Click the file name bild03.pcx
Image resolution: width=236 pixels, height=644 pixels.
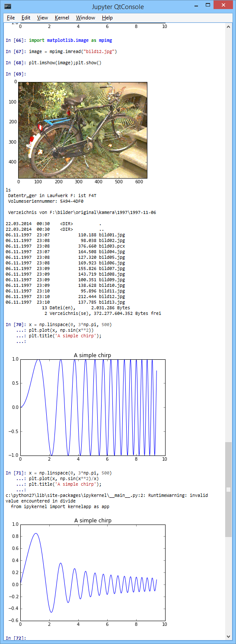pos(112,246)
